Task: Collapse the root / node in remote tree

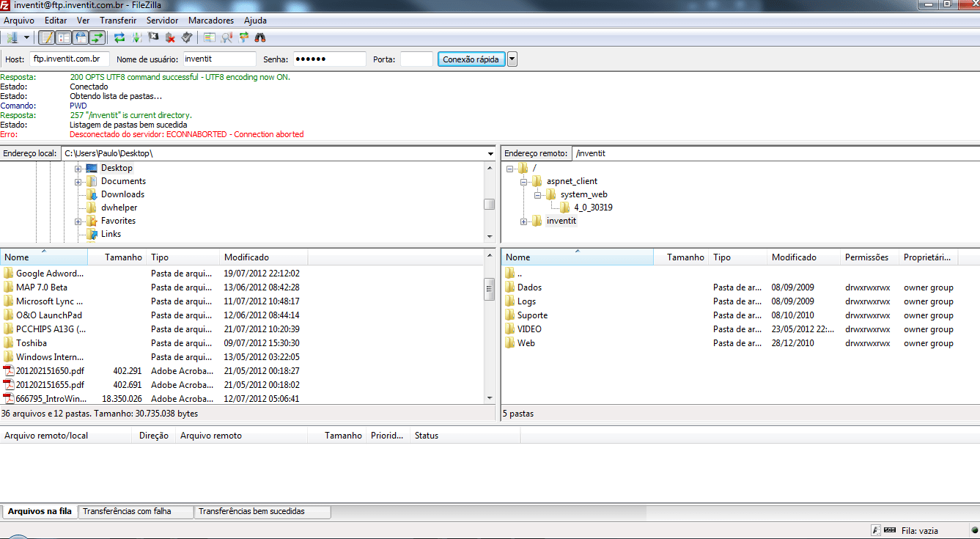Action: (x=510, y=169)
